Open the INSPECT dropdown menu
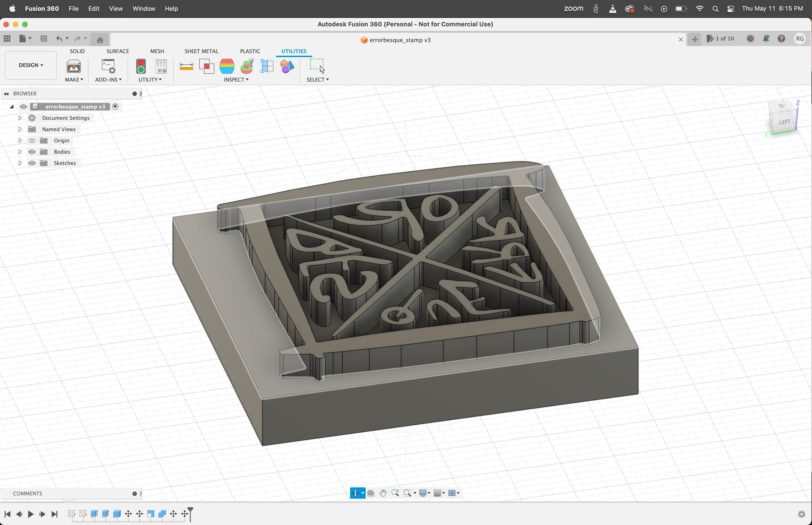Screen dimensions: 812x525 pyautogui.click(x=236, y=79)
